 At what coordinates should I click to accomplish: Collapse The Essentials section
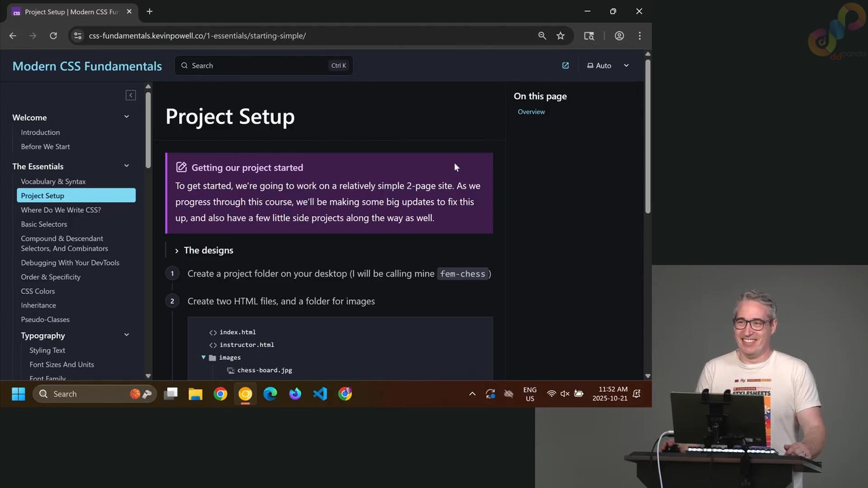(x=126, y=166)
